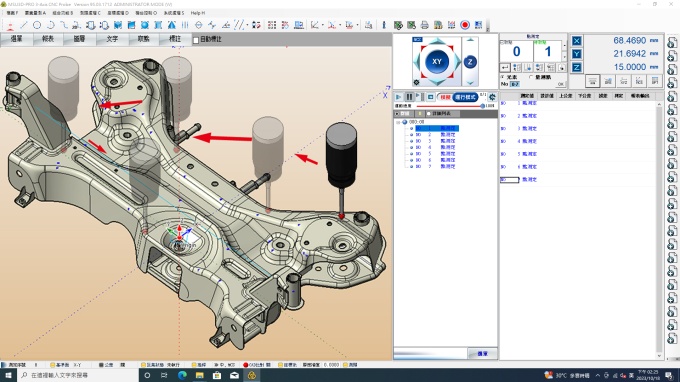This screenshot has width=680, height=382.
Task: Toggle the auto annotation checkbox
Action: 196,40
